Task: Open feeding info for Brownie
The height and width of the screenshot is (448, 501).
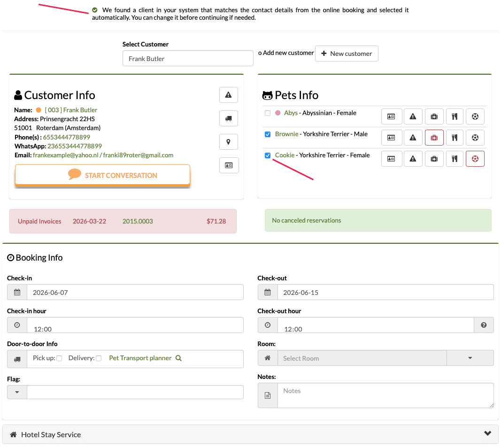Action: coord(455,138)
